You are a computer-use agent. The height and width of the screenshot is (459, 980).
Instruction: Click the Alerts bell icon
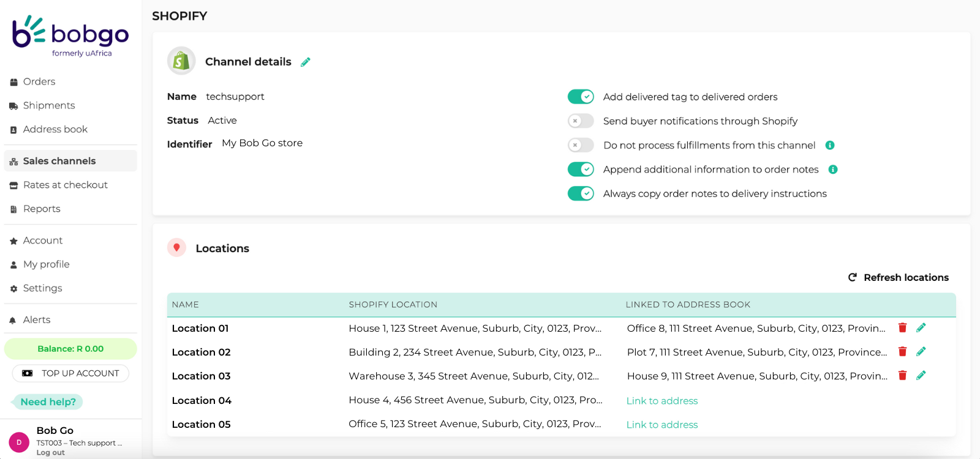pyautogui.click(x=12, y=321)
